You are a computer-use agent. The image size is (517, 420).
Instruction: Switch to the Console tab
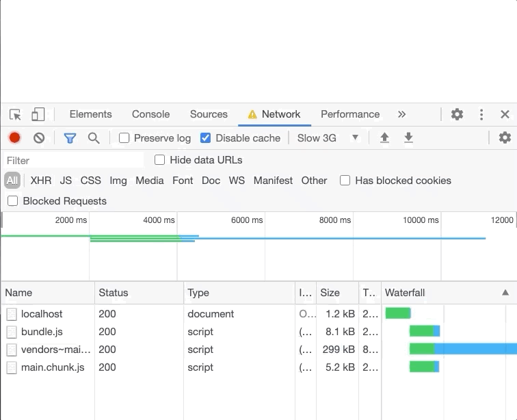click(x=150, y=114)
